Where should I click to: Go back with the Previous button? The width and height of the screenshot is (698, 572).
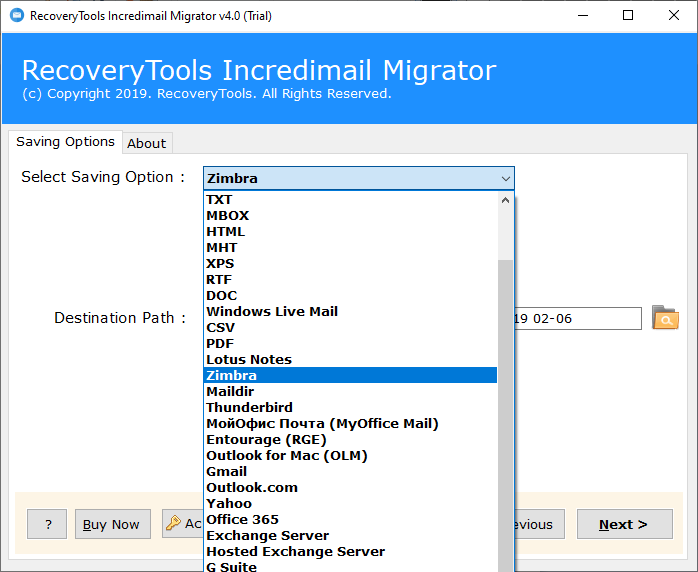tap(540, 524)
